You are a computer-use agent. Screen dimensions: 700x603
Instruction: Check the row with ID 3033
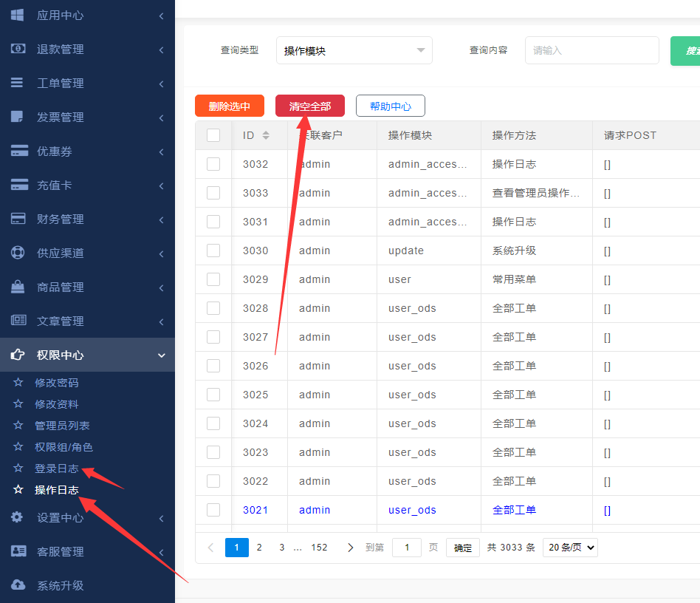[x=213, y=193]
